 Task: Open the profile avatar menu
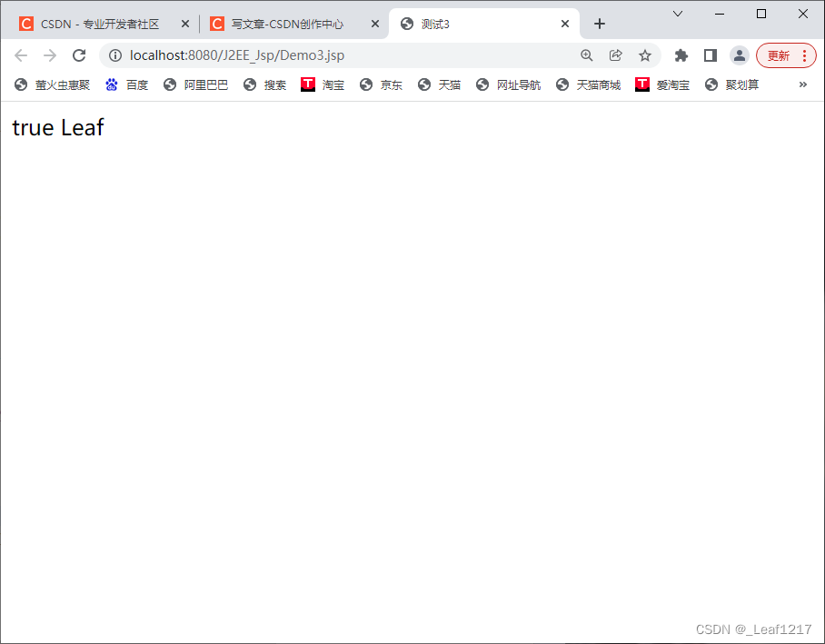point(740,55)
